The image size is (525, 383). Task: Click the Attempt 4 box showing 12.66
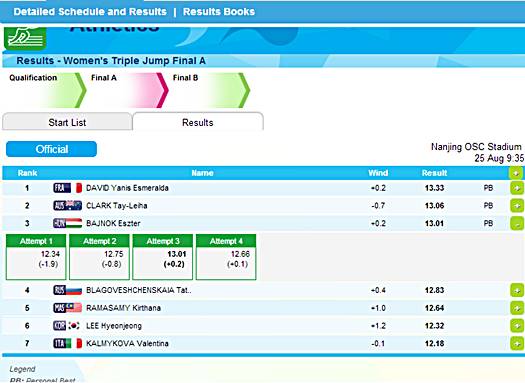tap(226, 257)
